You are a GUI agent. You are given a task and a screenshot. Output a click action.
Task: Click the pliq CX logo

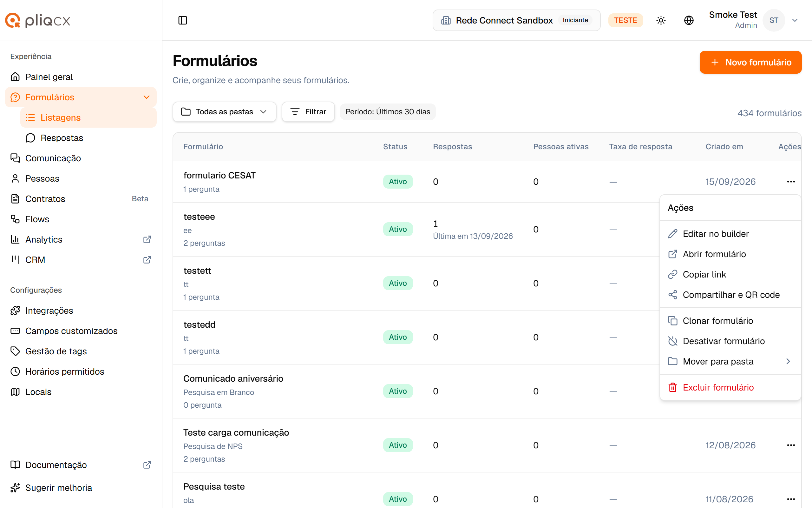pos(37,21)
